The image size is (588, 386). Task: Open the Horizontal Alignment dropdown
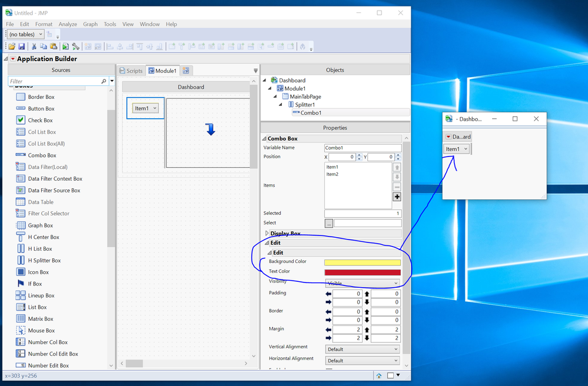[362, 361]
